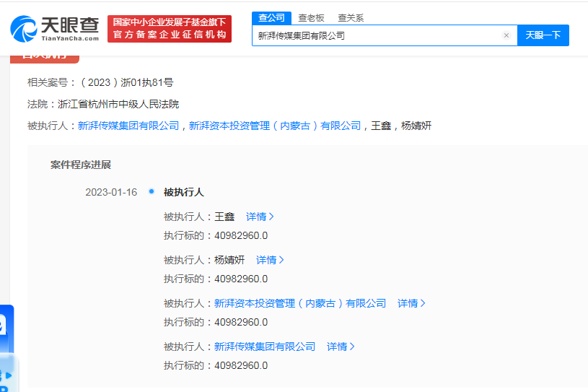Screen dimensions: 588x392
Task: Click the play arrow on the bottom-left widget
Action: point(7,375)
